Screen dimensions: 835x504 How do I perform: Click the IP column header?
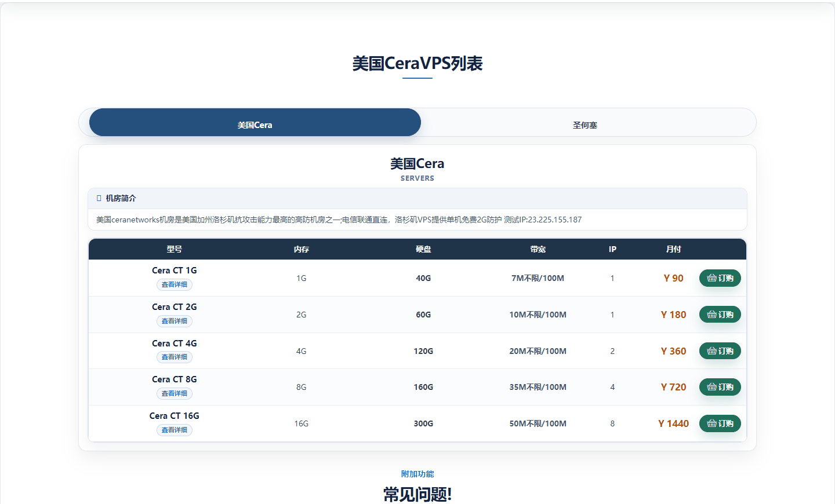(x=612, y=249)
